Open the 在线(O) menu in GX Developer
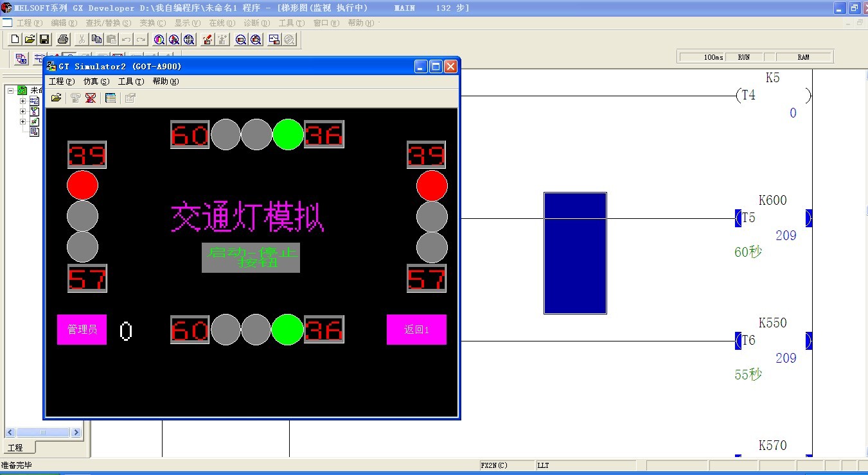This screenshot has height=475, width=868. tap(222, 23)
